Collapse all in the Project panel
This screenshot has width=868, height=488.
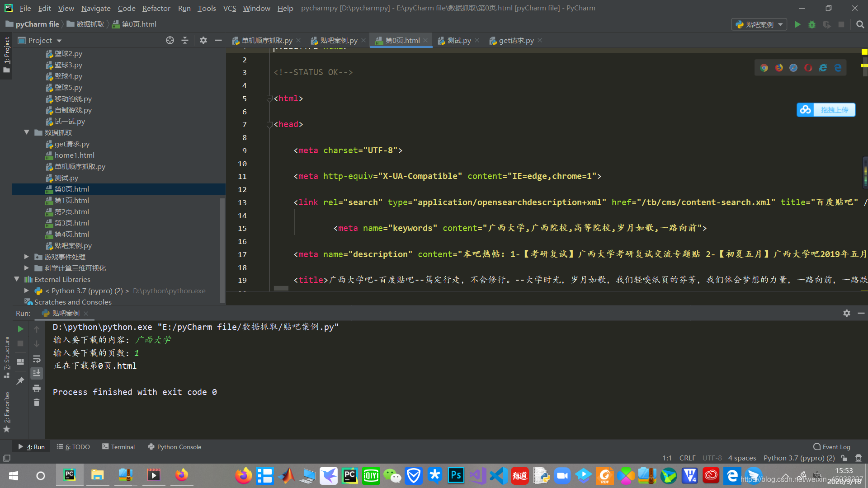pos(185,40)
